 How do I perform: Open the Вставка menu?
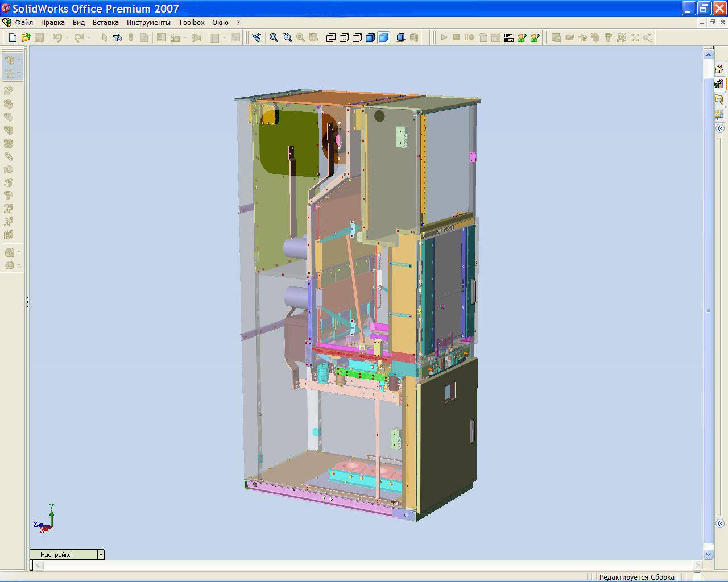(x=106, y=23)
